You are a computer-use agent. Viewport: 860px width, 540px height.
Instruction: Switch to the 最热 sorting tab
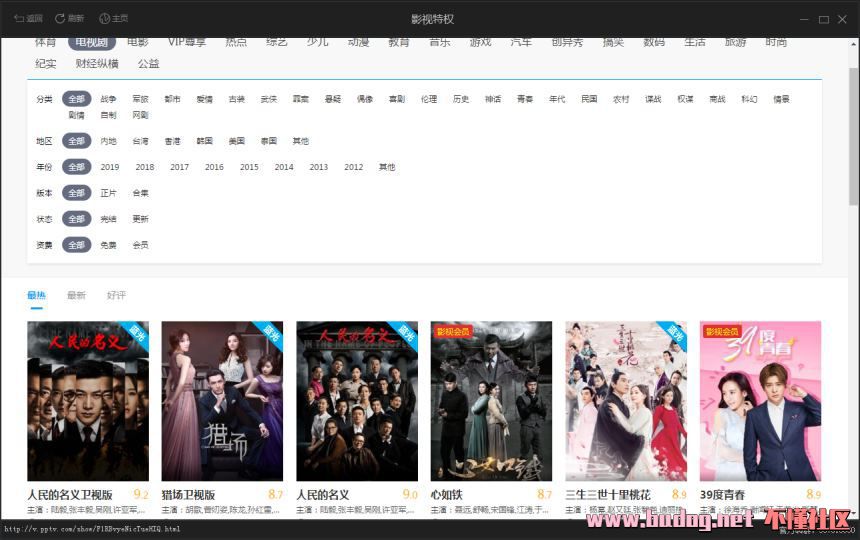(36, 295)
